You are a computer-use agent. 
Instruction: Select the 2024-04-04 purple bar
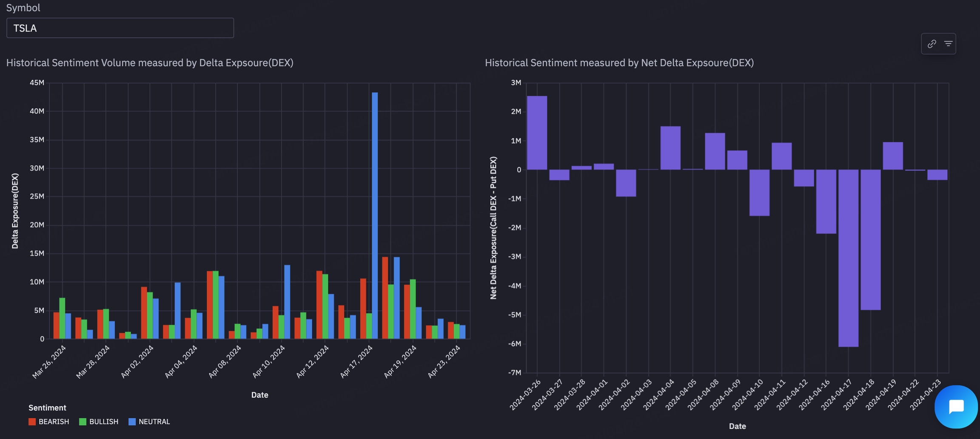(670, 148)
